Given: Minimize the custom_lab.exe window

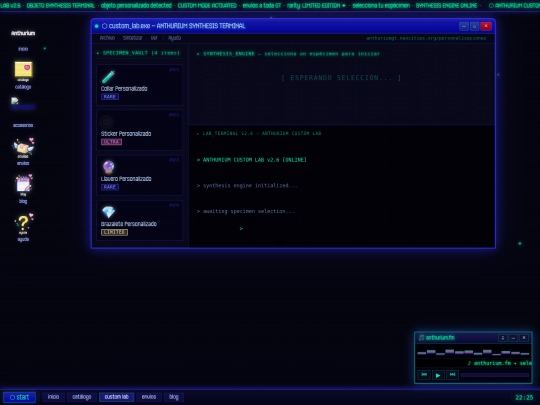Looking at the screenshot, I should point(464,26).
